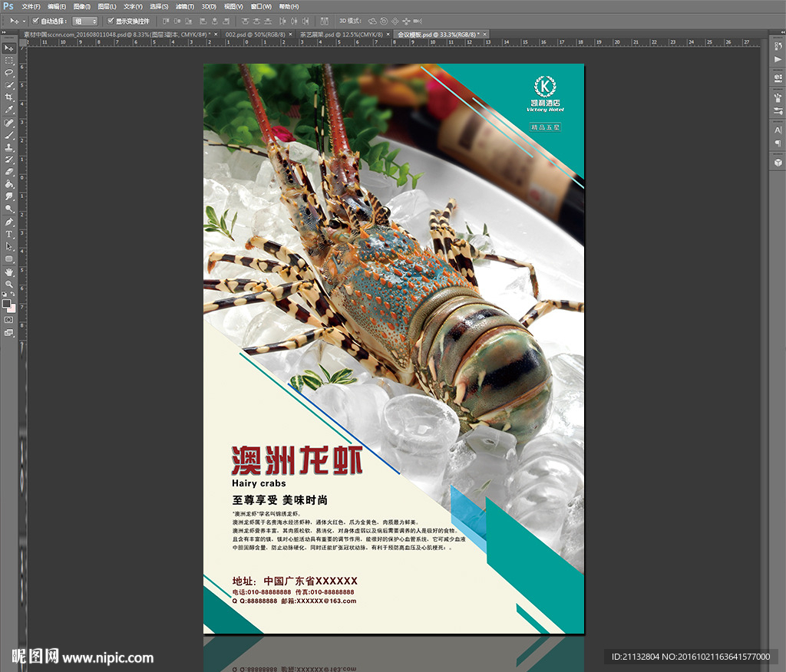
Task: Select the History Brush tool
Action: point(9,160)
